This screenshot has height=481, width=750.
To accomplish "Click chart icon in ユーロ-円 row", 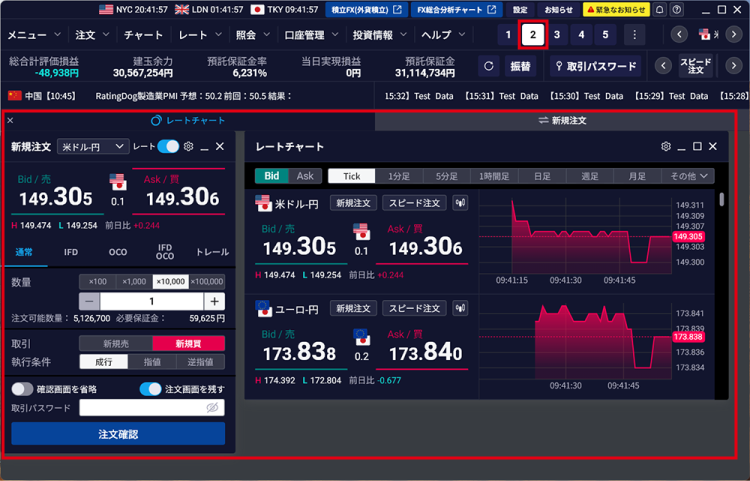I will [x=461, y=309].
